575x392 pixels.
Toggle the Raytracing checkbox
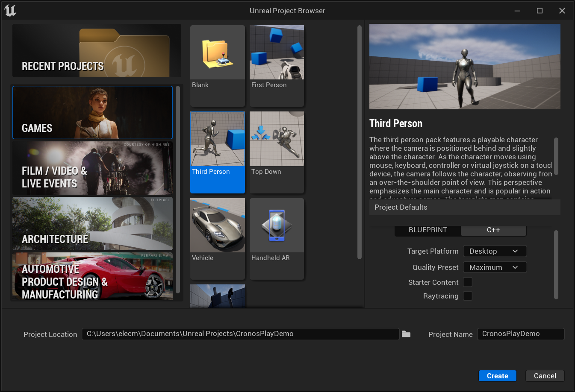pos(468,296)
